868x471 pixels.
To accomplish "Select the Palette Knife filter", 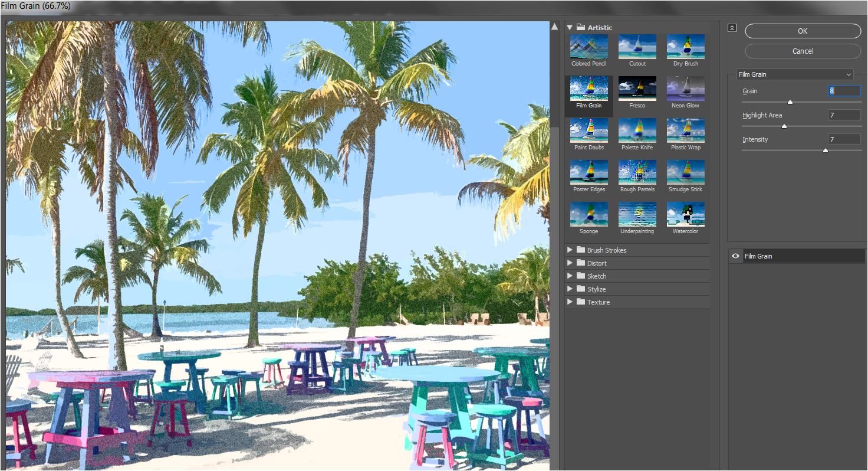I will click(637, 130).
